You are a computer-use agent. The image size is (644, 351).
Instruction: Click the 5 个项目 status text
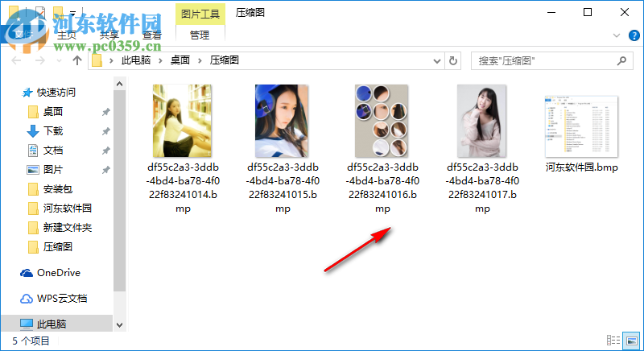(x=31, y=341)
